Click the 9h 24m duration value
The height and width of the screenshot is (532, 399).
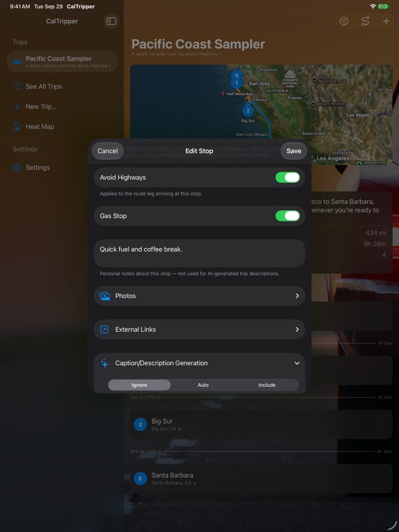[x=375, y=243]
